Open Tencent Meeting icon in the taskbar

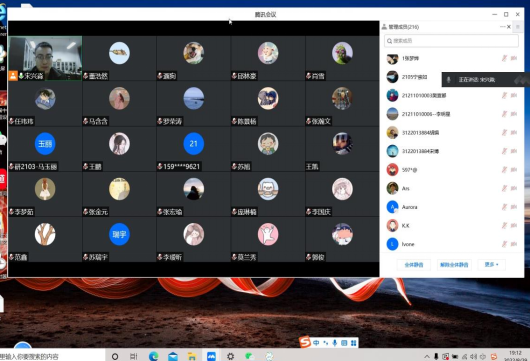coord(211,356)
